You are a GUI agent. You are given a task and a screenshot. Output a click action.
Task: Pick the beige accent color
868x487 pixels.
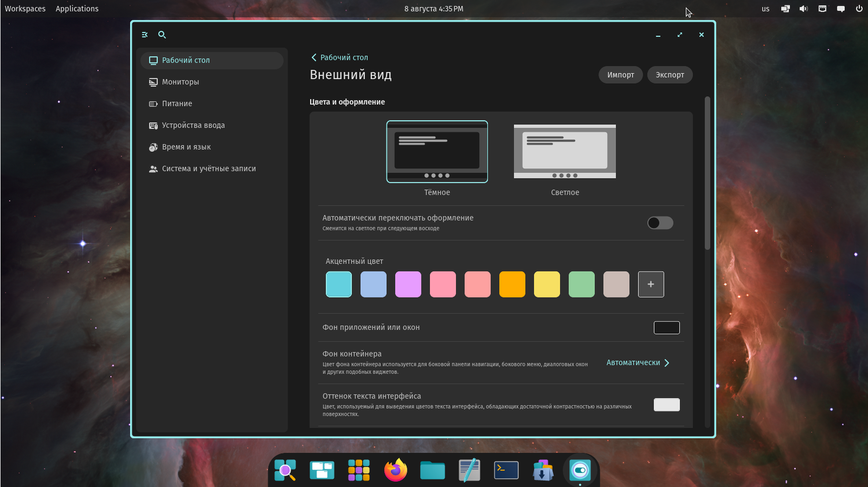click(616, 285)
